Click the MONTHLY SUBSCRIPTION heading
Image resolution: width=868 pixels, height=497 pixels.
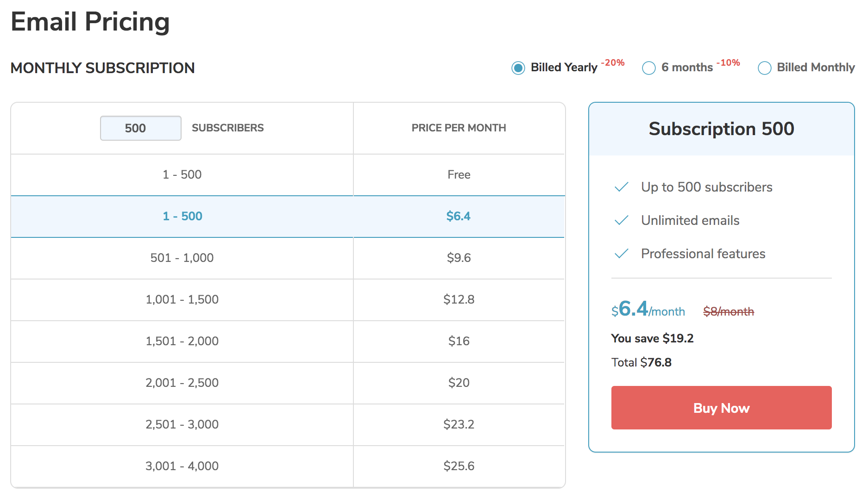point(103,68)
